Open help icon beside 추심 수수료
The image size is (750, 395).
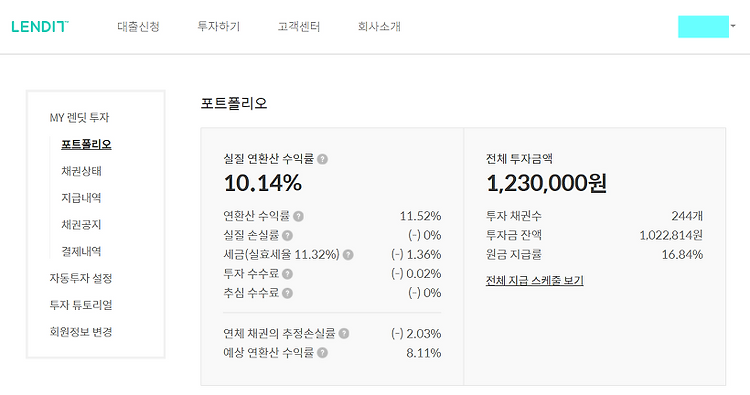click(287, 293)
